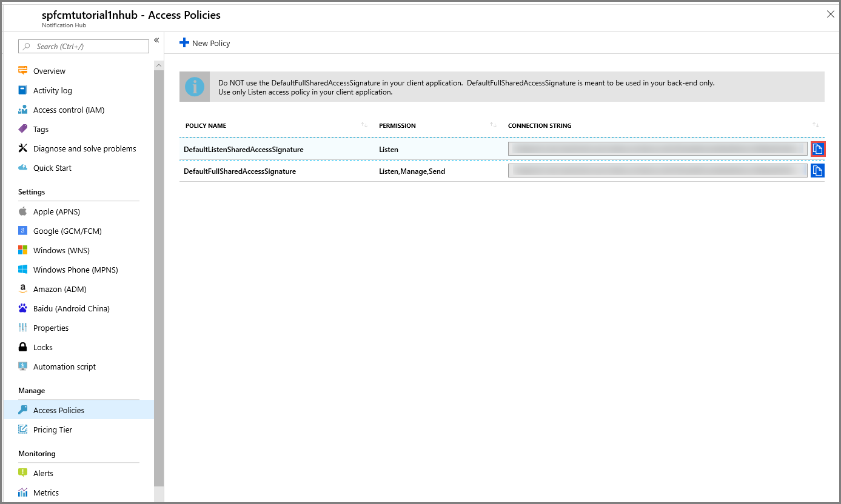Screen dimensions: 841x504
Task: Copy the DefaultFullSharedAccessSignature connection string
Action: pos(817,171)
